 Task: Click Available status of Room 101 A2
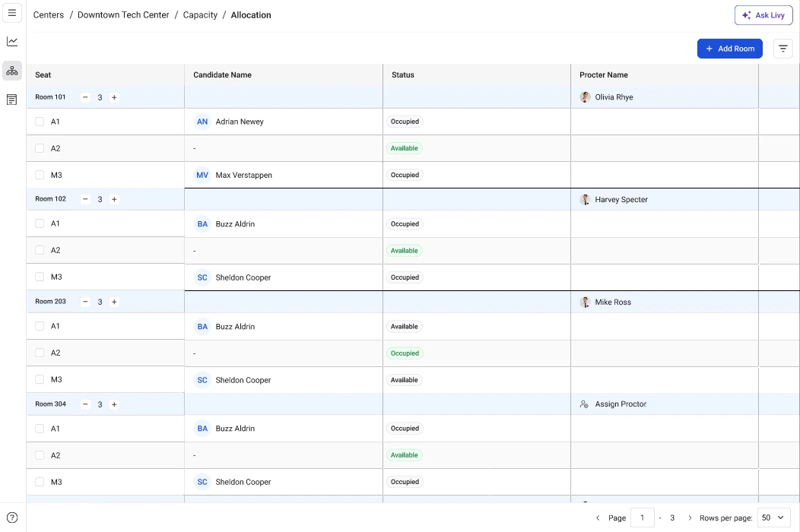point(404,148)
